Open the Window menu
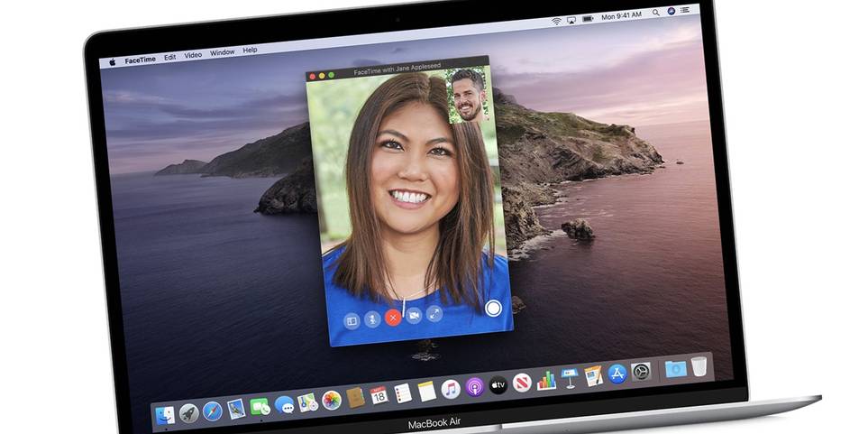This screenshot has height=434, width=868. [223, 52]
